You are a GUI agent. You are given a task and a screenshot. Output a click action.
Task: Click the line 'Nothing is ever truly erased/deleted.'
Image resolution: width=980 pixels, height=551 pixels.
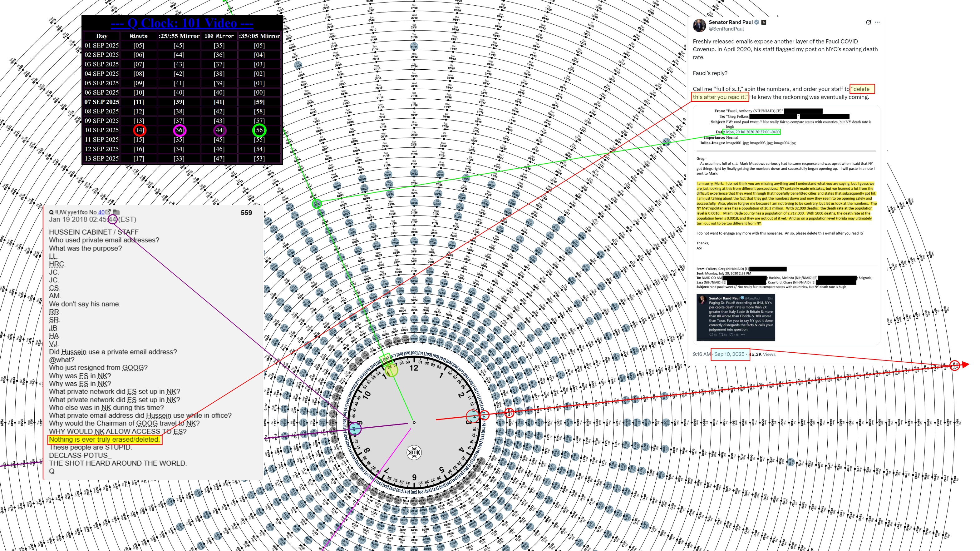click(x=105, y=439)
